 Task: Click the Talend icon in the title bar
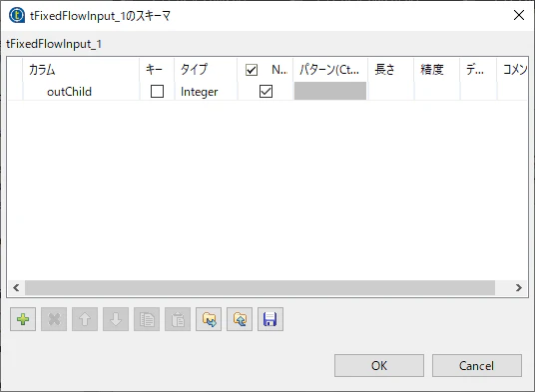coord(17,15)
